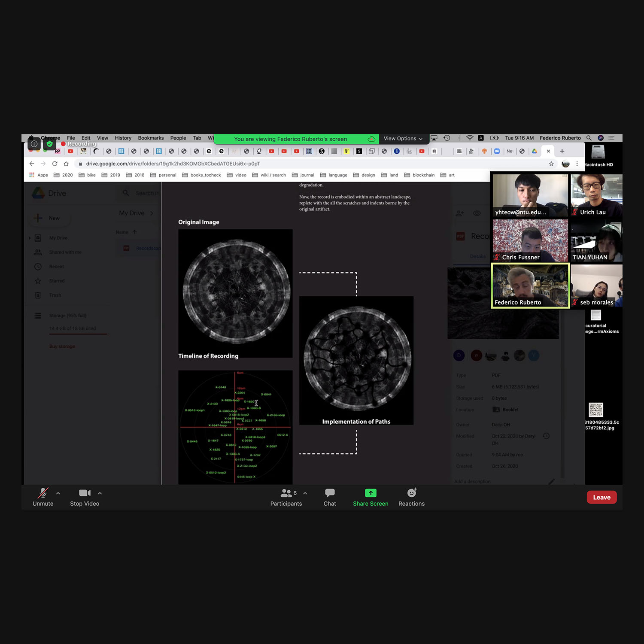644x644 pixels.
Task: Open the Bookmarks menu in Chrome
Action: tap(151, 138)
